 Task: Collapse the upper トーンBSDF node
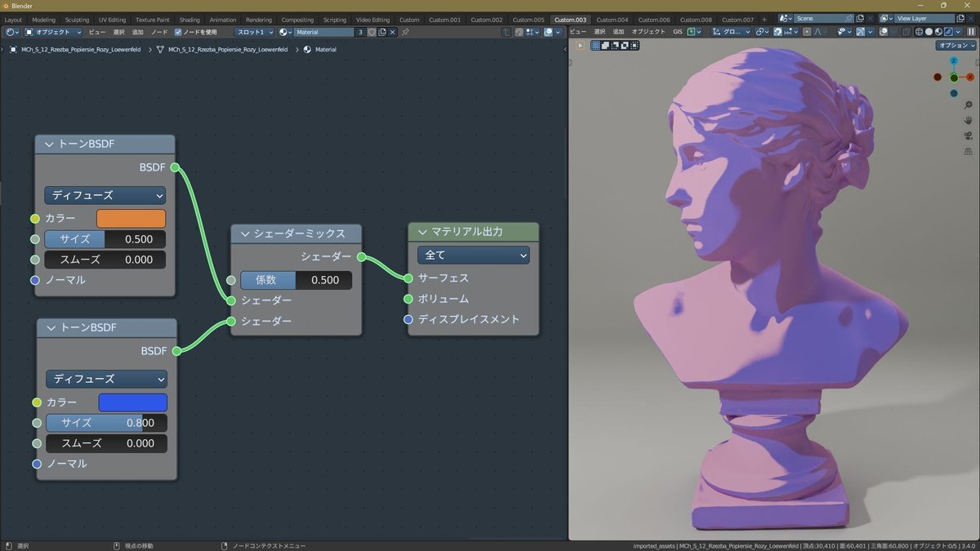click(49, 144)
